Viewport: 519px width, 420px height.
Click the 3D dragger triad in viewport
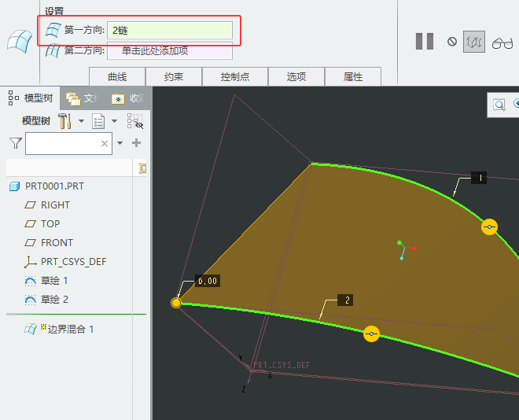[406, 250]
